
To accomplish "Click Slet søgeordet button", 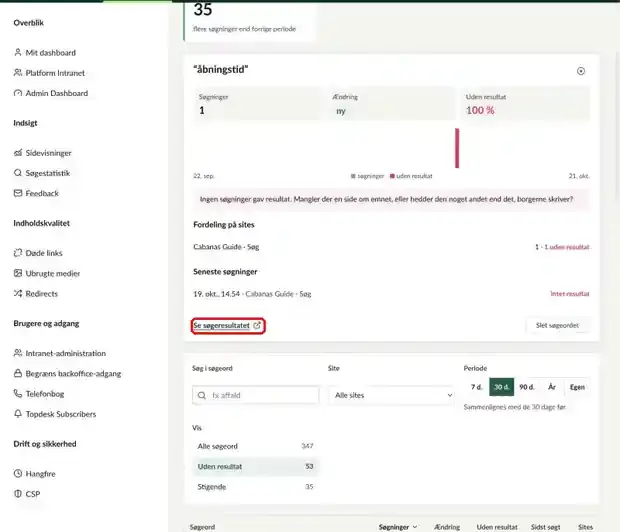I will point(557,325).
